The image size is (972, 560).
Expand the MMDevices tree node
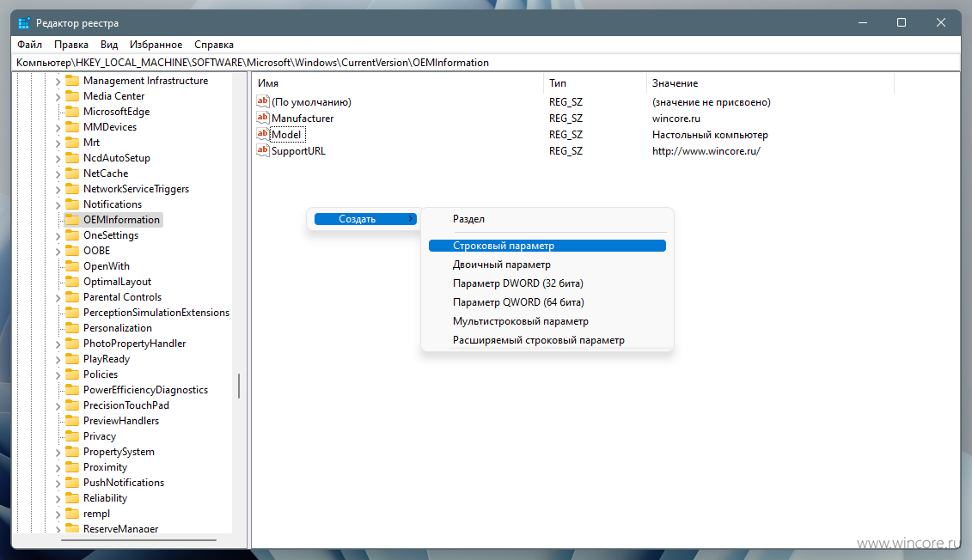point(58,128)
